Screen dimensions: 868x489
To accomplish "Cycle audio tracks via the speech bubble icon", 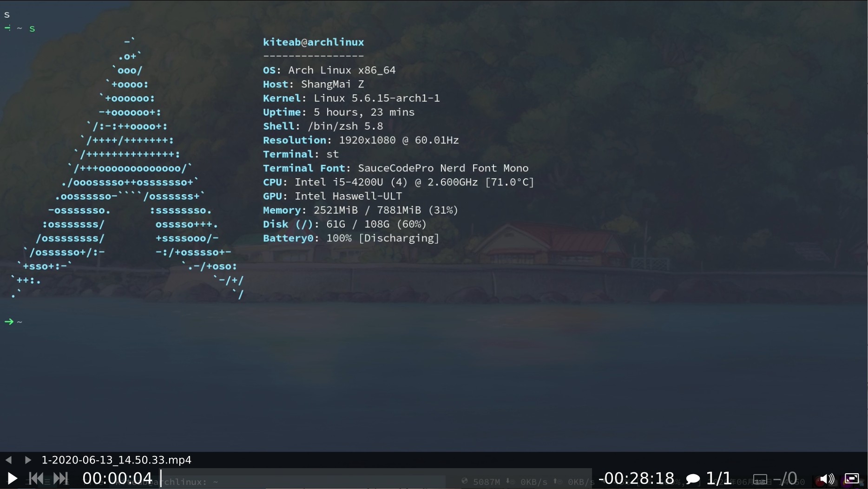I will 693,478.
